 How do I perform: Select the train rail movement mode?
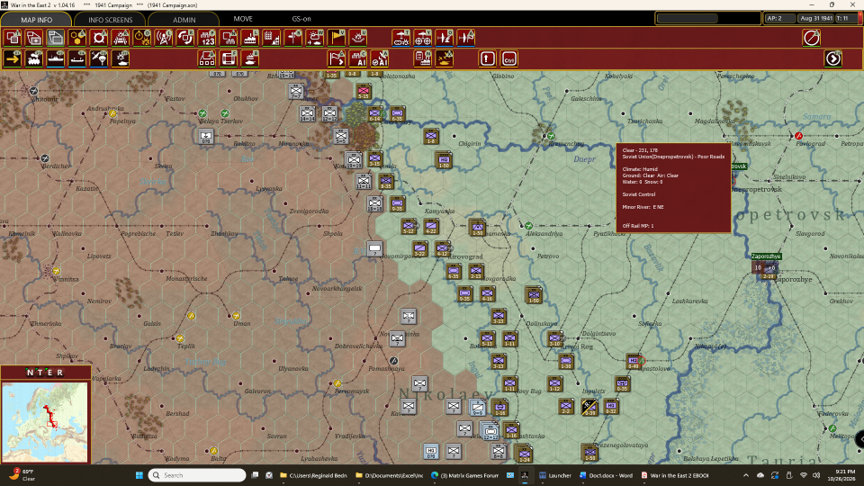pyautogui.click(x=34, y=58)
